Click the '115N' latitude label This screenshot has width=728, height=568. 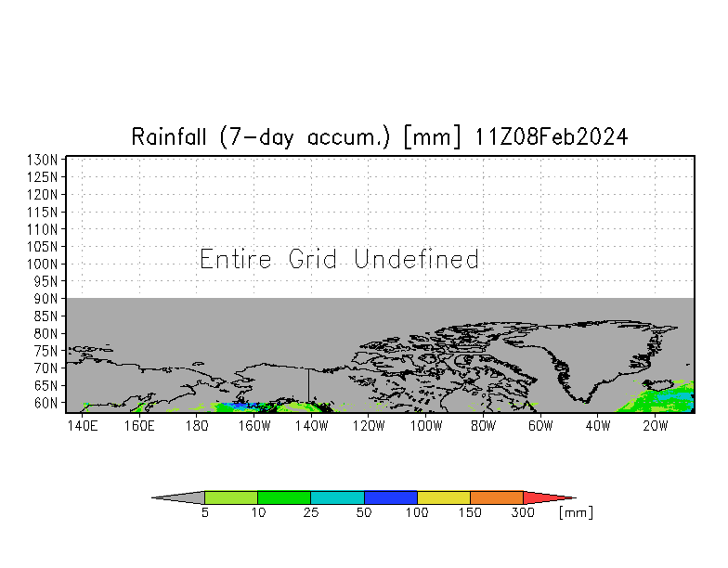pos(42,212)
